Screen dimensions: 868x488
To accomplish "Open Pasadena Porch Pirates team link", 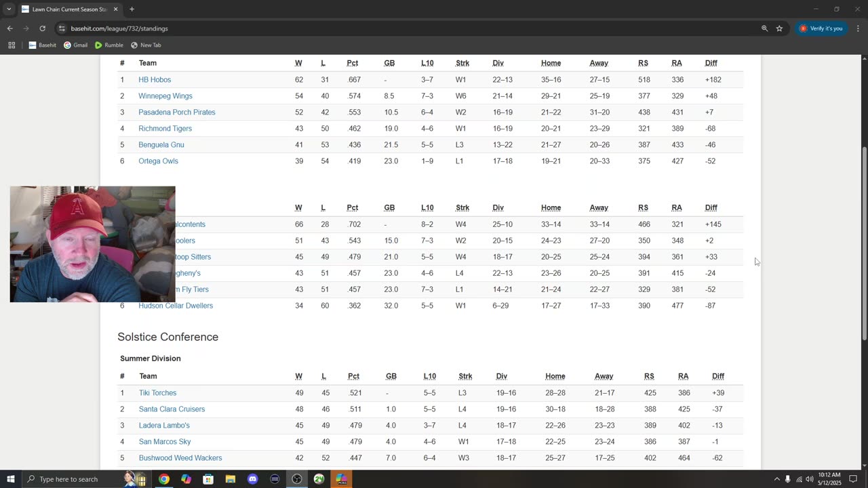I will [x=177, y=113].
